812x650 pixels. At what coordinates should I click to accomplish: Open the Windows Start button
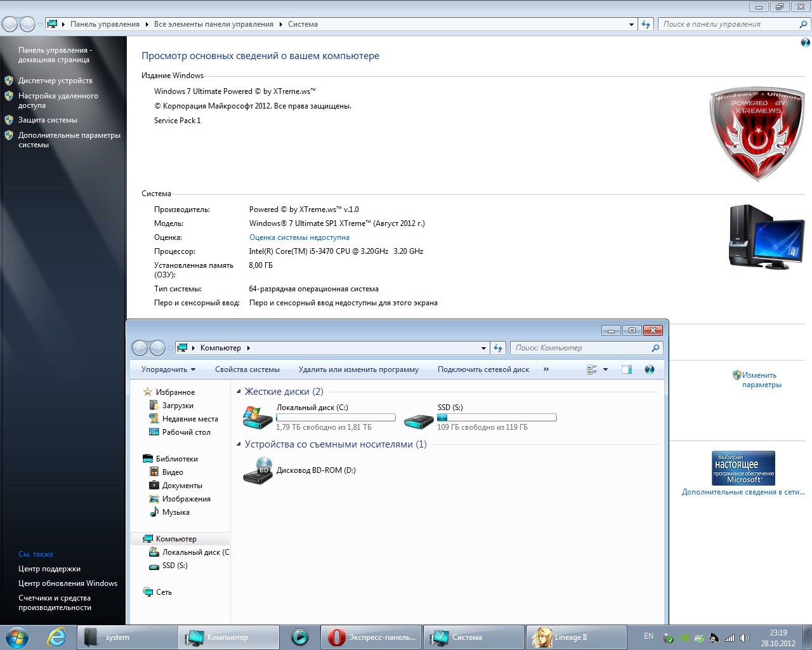[16, 637]
